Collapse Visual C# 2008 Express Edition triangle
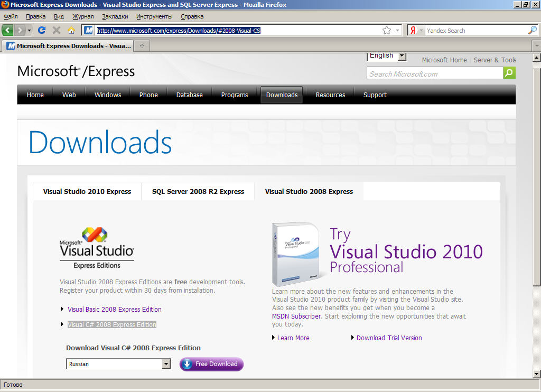Viewport: 541px width, 392px height. (62, 324)
